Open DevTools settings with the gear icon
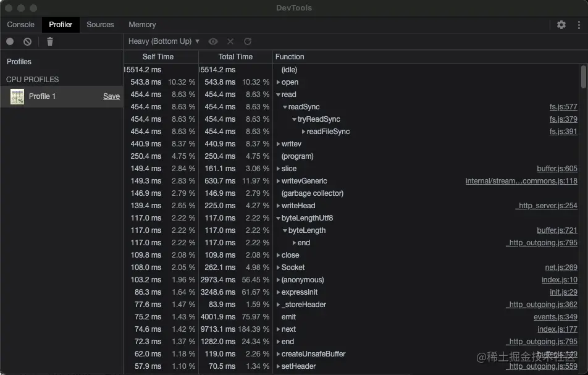 click(x=561, y=24)
